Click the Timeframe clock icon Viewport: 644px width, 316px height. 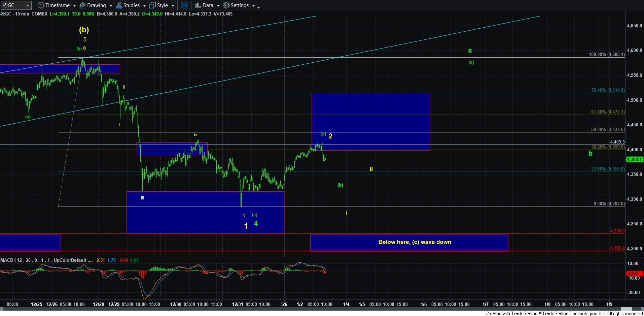pyautogui.click(x=41, y=5)
